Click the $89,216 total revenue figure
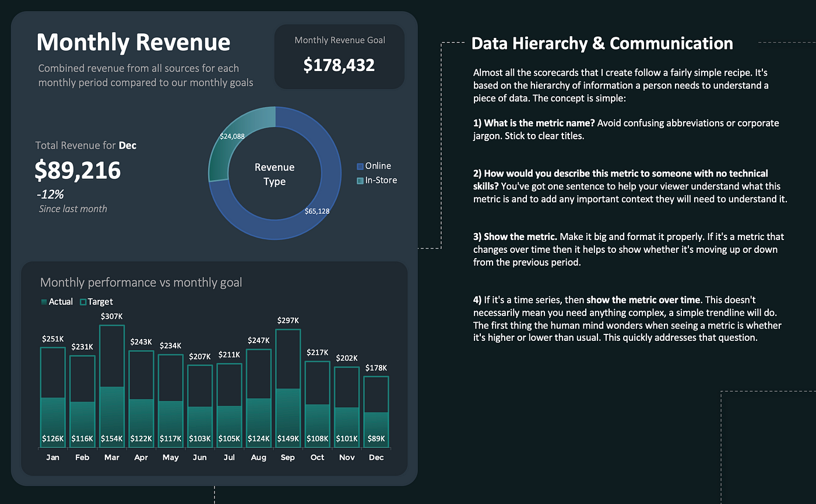 pos(78,170)
